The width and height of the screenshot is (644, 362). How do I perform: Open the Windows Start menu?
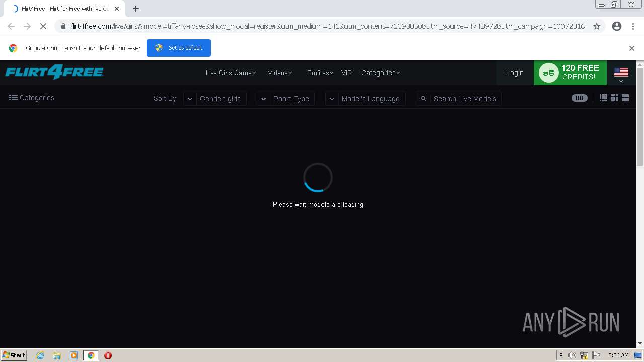[x=14, y=355]
